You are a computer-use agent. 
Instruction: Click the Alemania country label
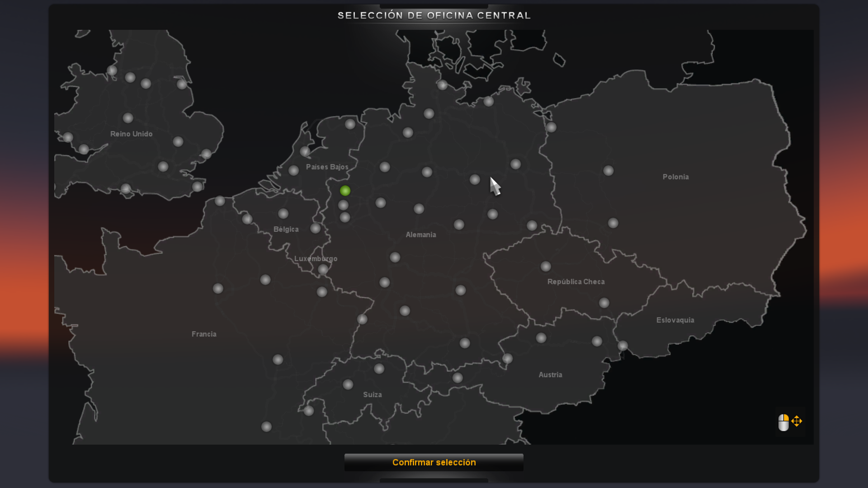[420, 235]
